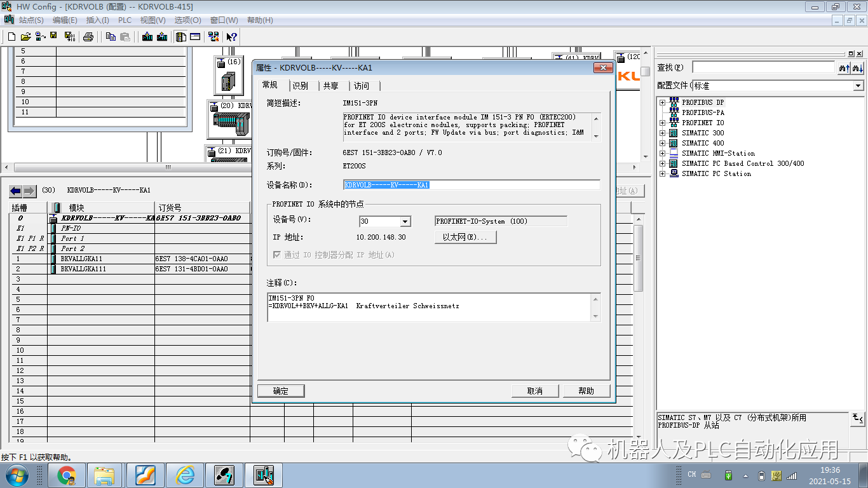
Task: Expand the PROFINET IO catalog tree node
Action: [663, 122]
